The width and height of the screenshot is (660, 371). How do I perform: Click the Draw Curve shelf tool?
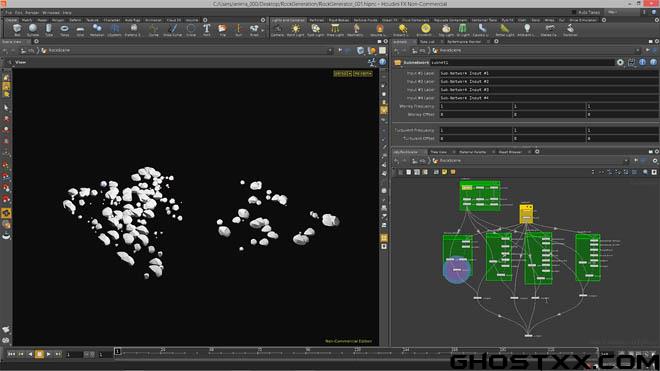tap(173, 29)
